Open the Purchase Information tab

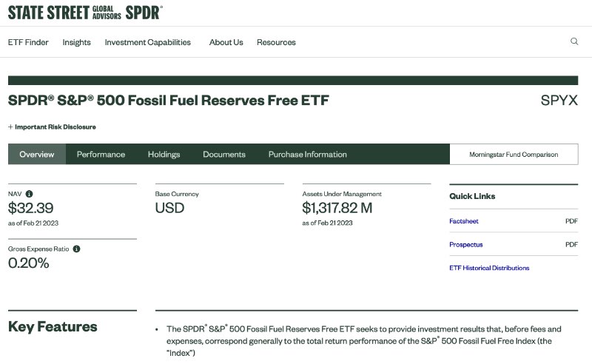308,154
